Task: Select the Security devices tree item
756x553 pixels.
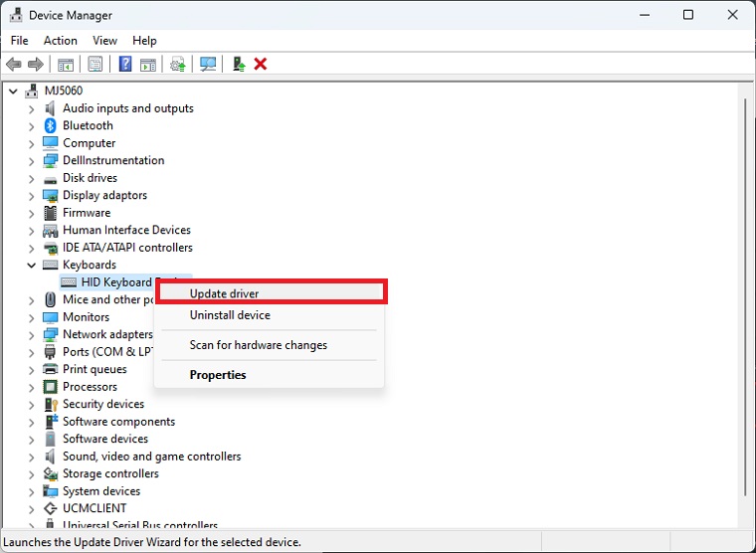Action: tap(103, 404)
